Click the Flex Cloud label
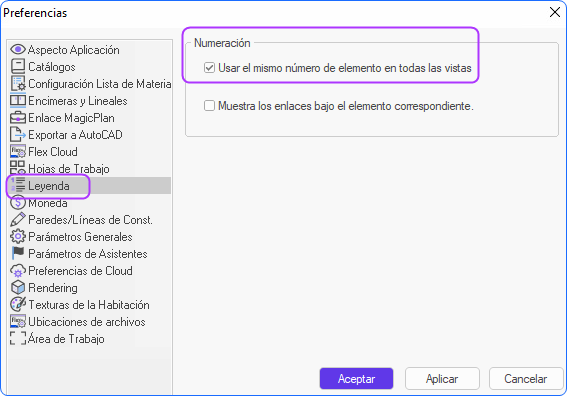This screenshot has height=396, width=567. coord(53,152)
